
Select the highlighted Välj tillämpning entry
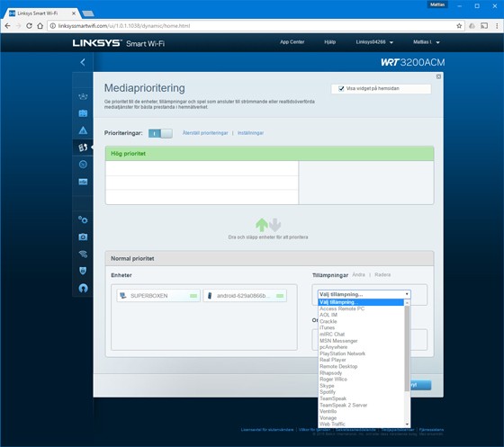click(361, 302)
